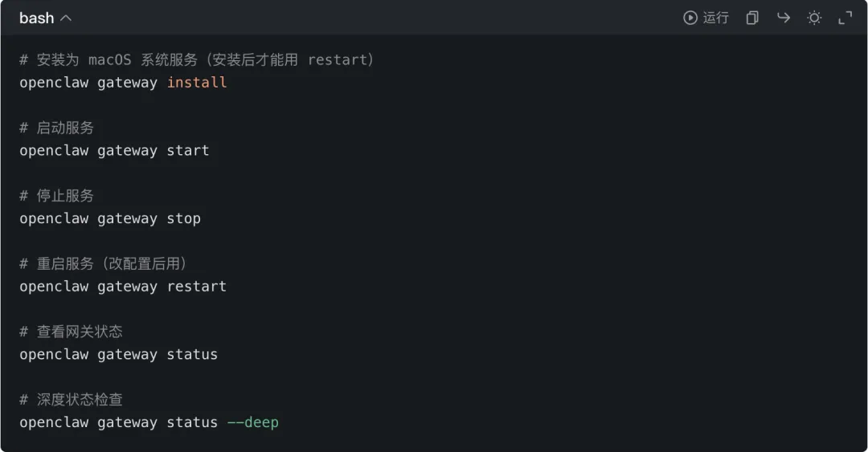Click the 'openclaw gateway start' command line

(114, 150)
